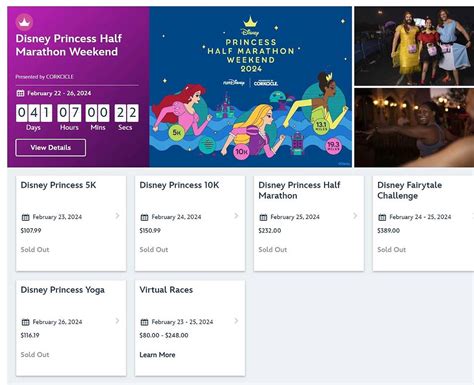Open the photo of the smiling runner under lights

tap(414, 128)
